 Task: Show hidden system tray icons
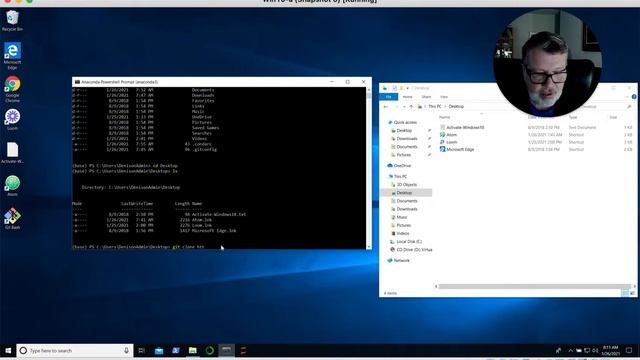pos(571,351)
